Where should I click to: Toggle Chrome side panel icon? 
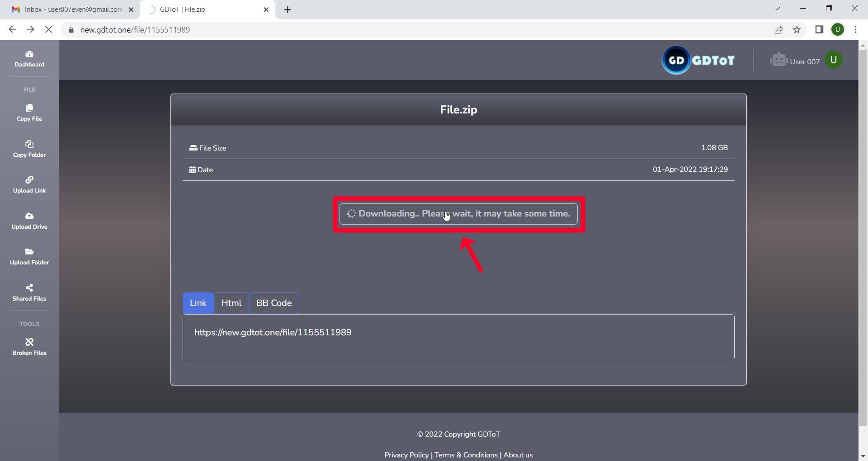tap(819, 30)
